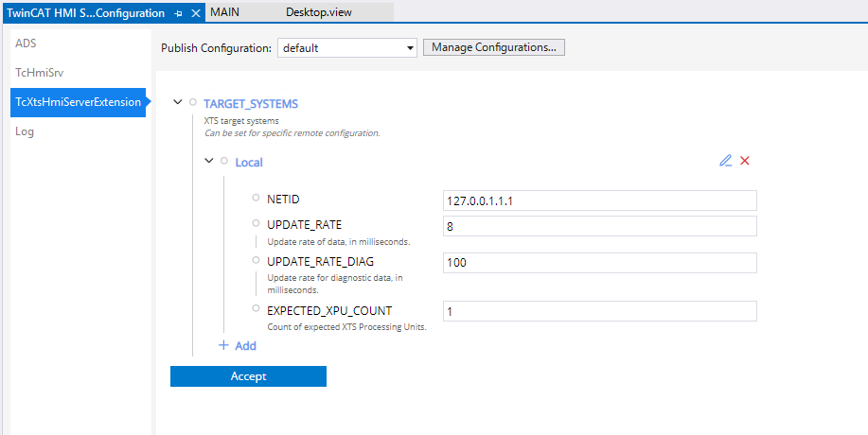The height and width of the screenshot is (435, 868).
Task: Focus the UPDATE_RATE_DIAG input field
Action: (599, 263)
